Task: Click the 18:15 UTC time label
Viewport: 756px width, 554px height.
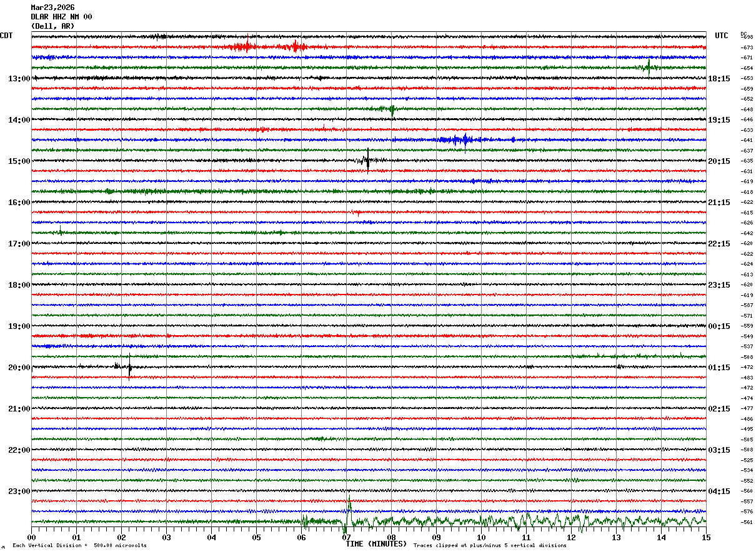Action: click(719, 78)
